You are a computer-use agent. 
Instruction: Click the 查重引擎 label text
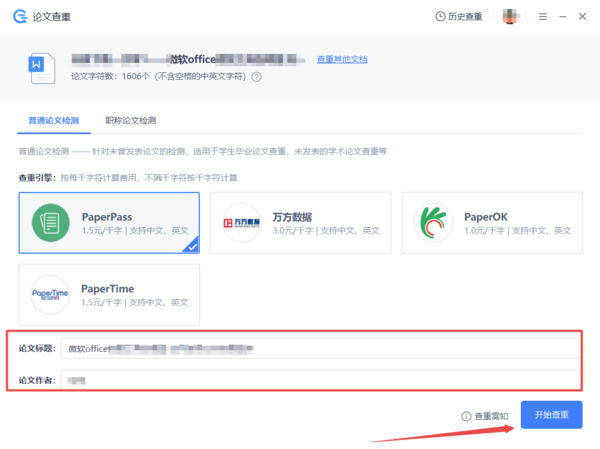[x=37, y=178]
